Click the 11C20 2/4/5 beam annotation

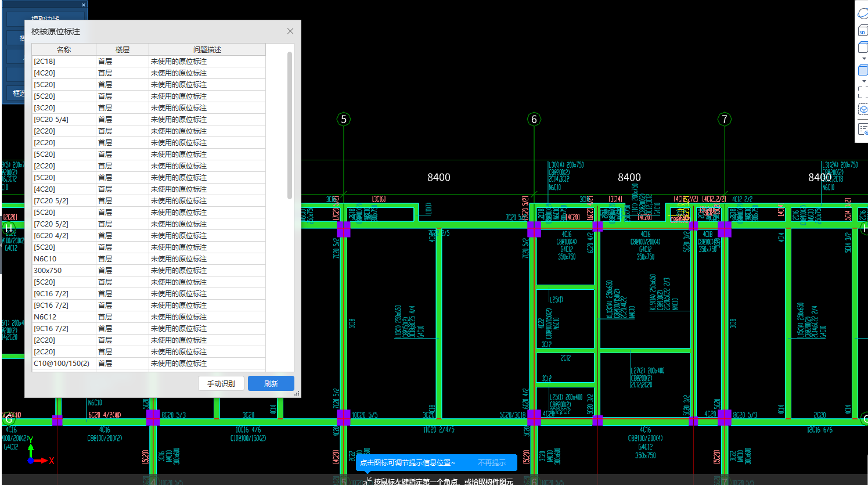pyautogui.click(x=439, y=430)
